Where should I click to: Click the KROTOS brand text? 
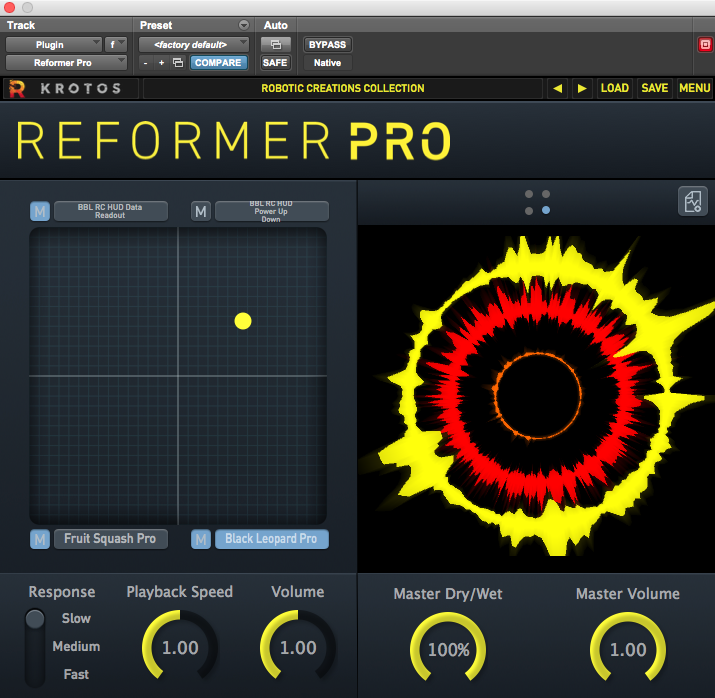pos(81,88)
